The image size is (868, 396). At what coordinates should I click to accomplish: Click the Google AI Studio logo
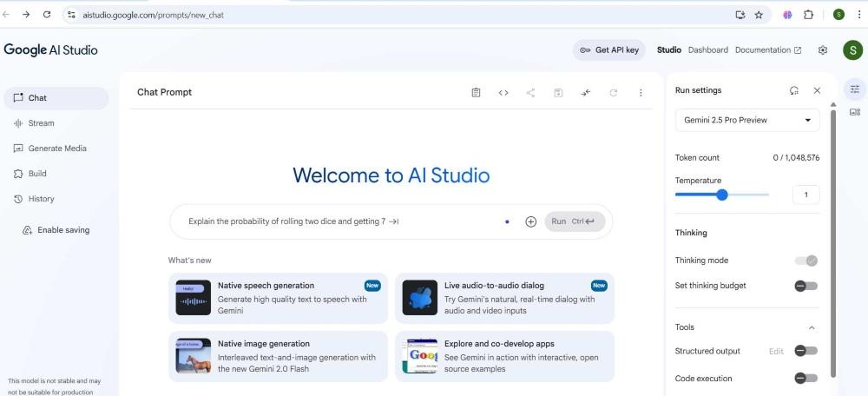pos(50,49)
